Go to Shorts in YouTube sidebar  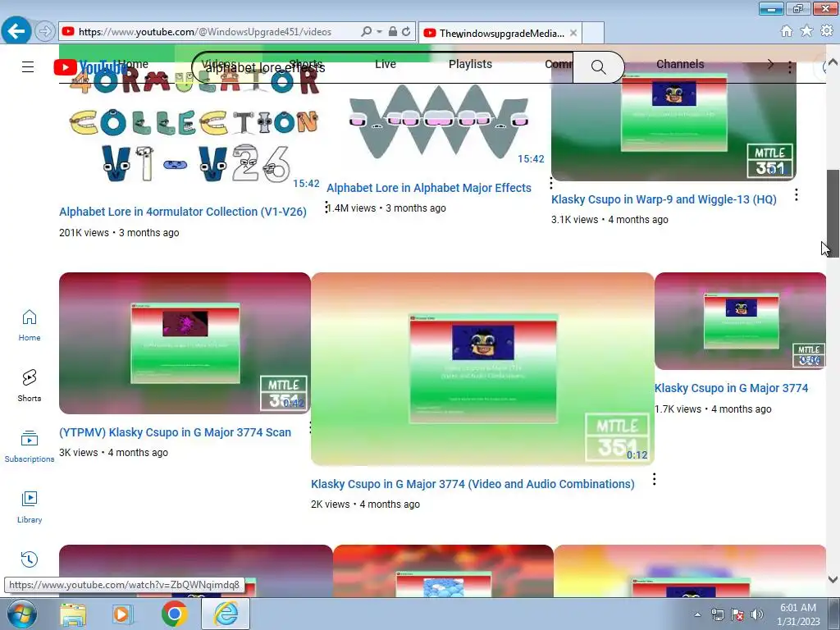pos(30,386)
